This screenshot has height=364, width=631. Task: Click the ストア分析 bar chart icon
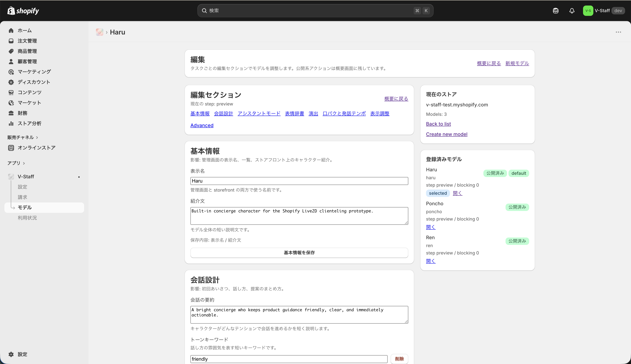[x=11, y=124]
